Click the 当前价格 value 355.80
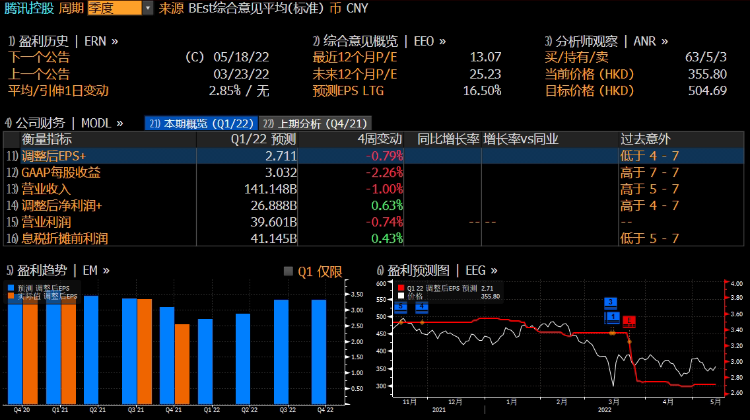Image resolution: width=750 pixels, height=420 pixels. pos(707,74)
